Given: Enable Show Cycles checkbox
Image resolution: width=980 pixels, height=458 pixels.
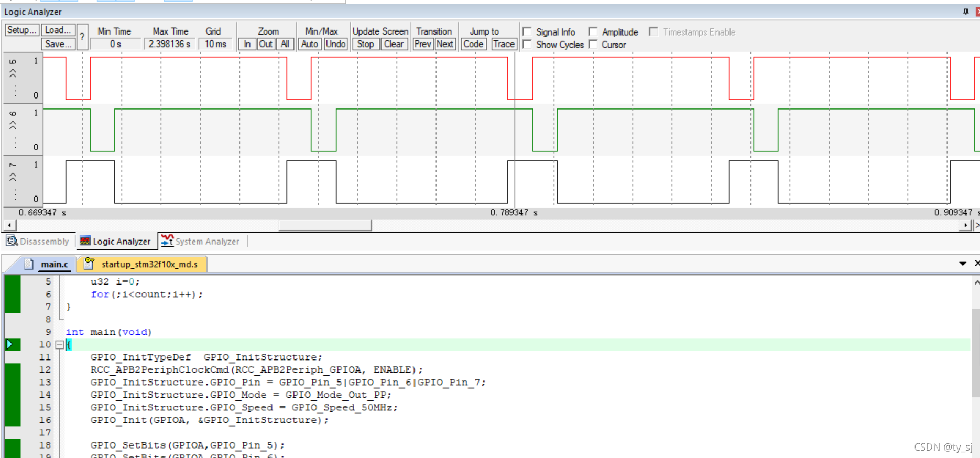Looking at the screenshot, I should pos(527,45).
